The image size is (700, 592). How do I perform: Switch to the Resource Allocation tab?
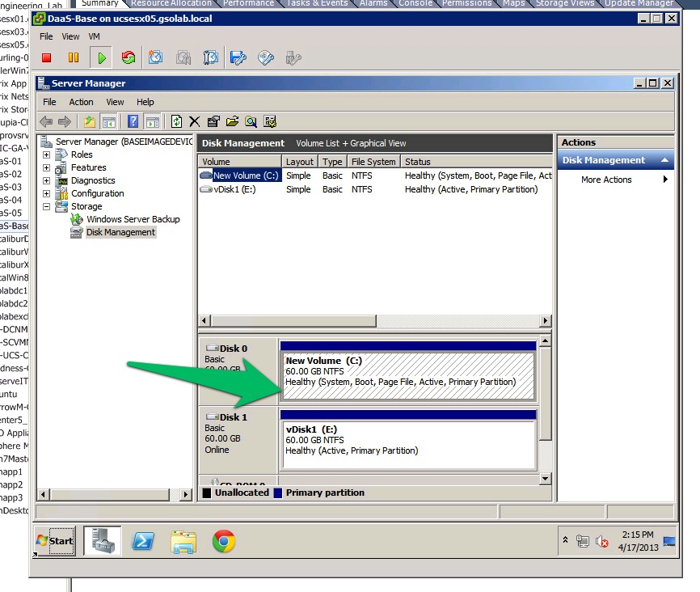coord(171,3)
